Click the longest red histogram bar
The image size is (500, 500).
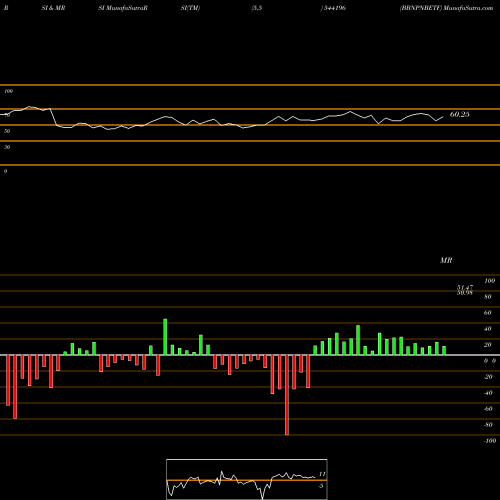[x=287, y=395]
